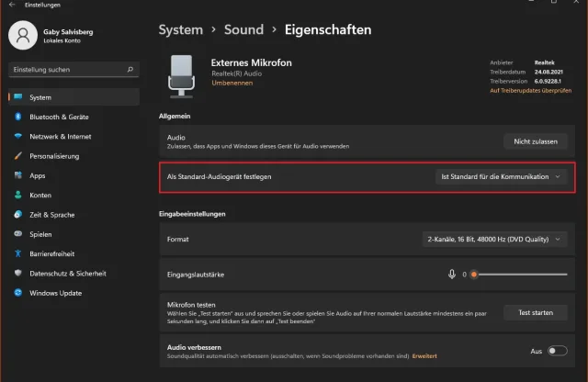Select Datenschutz & Sicherheit in sidebar

tap(67, 273)
